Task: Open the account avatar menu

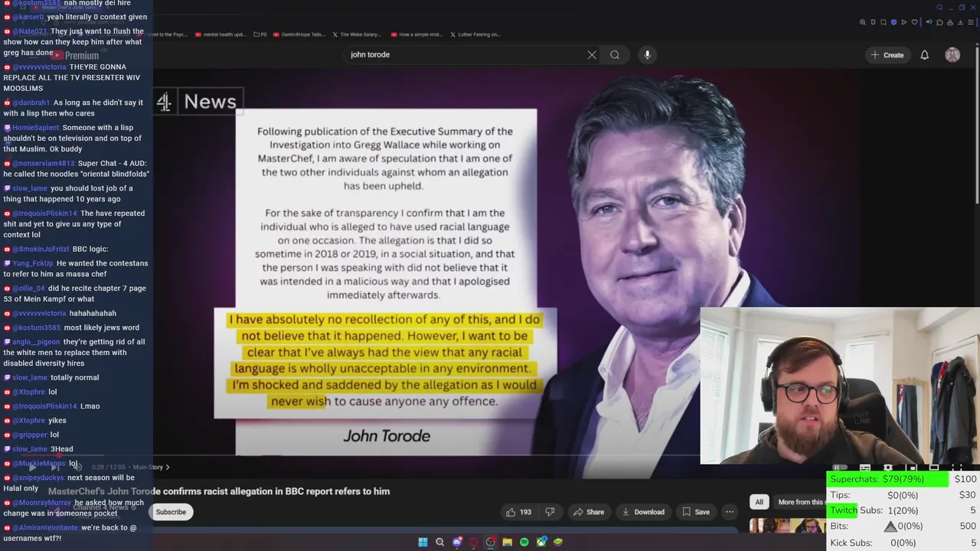Action: coord(952,55)
